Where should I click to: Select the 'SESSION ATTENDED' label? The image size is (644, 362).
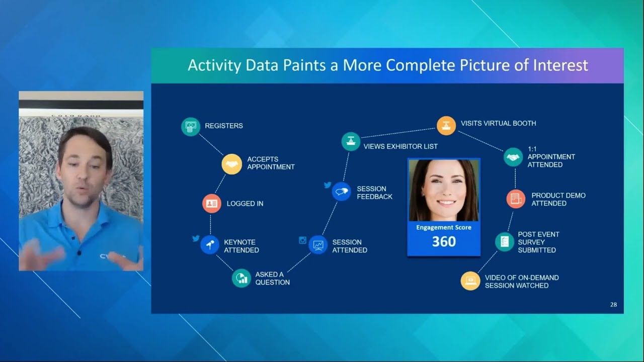point(350,246)
